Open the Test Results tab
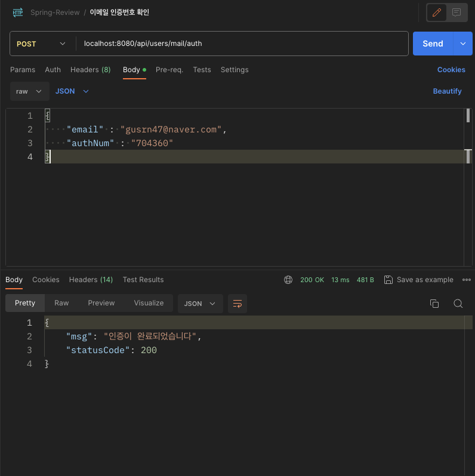The width and height of the screenshot is (475, 476). (143, 280)
